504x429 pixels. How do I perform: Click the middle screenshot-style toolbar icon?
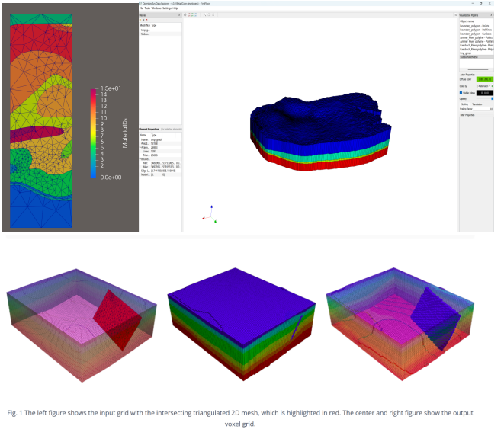[x=209, y=14]
